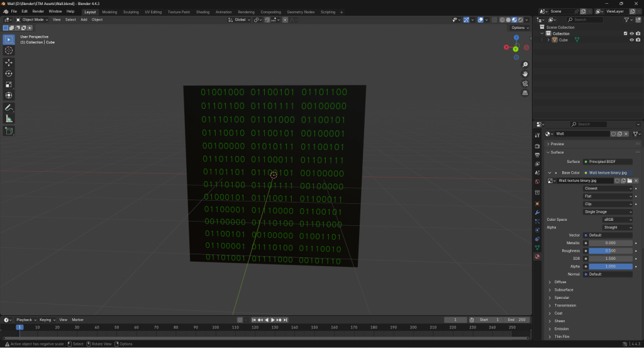Disable the Collection in renders

(638, 33)
